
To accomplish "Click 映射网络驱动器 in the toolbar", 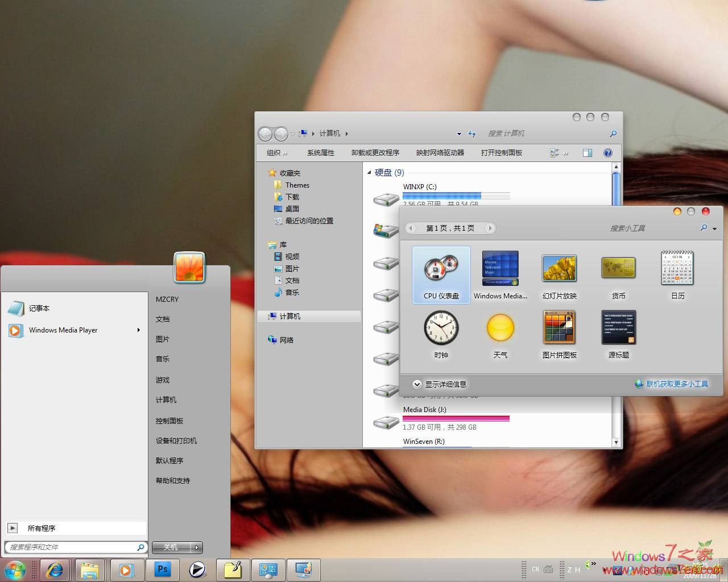I will (440, 153).
